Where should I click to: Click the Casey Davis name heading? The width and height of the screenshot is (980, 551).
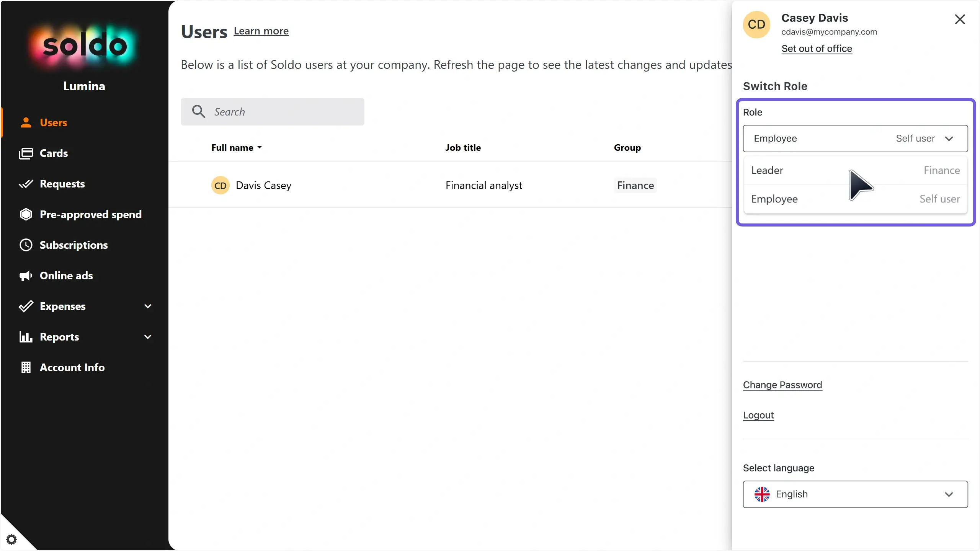tap(814, 18)
